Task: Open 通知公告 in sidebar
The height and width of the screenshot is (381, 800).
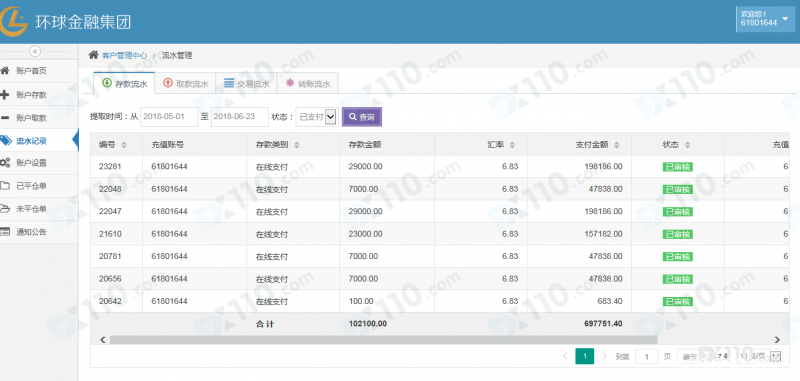Action: (31, 232)
